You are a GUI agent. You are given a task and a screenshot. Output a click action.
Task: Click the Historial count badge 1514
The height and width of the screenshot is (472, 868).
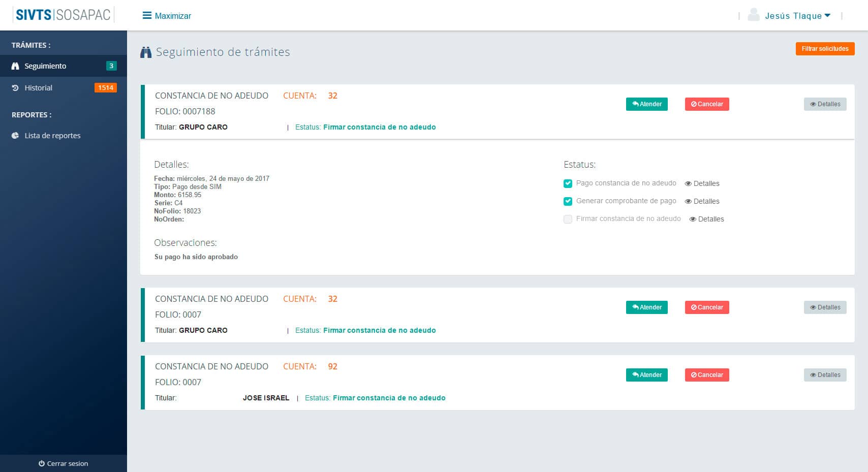106,88
